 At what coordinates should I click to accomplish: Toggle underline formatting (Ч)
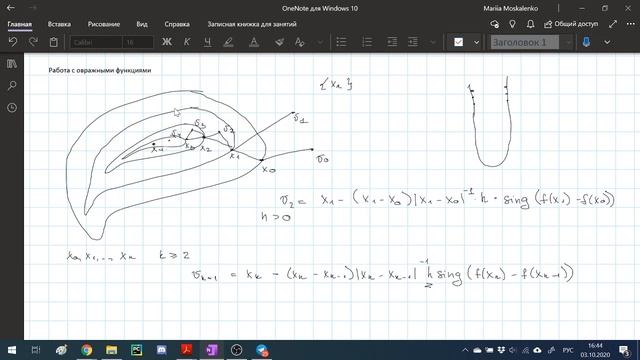click(207, 42)
